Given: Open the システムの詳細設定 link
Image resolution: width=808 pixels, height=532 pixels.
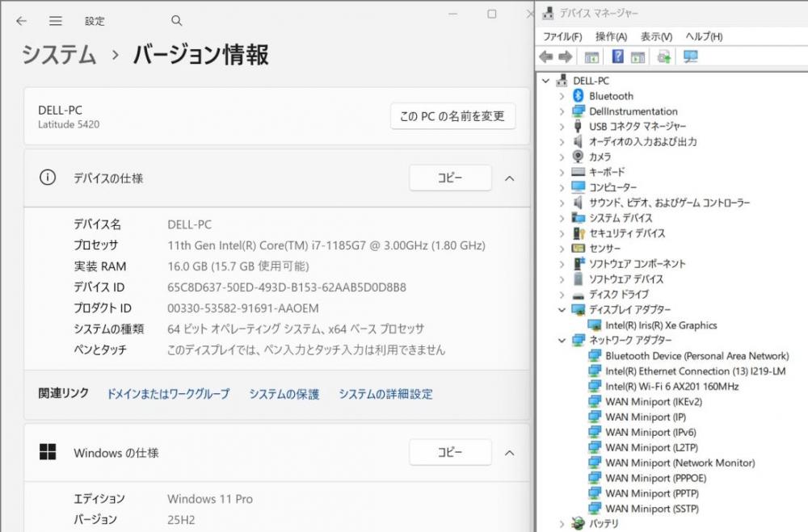Looking at the screenshot, I should point(385,394).
